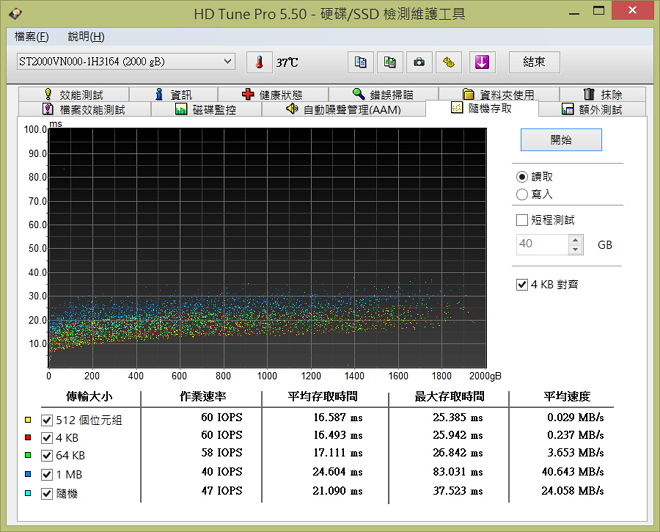This screenshot has height=532, width=660.
Task: Open the drive selection dropdown ST2000VN000
Action: 126,61
